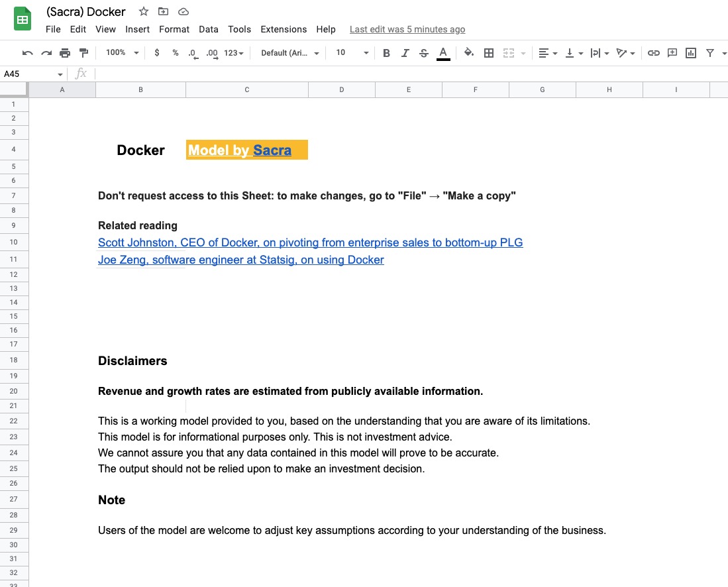
Task: Select column F header
Action: click(476, 89)
